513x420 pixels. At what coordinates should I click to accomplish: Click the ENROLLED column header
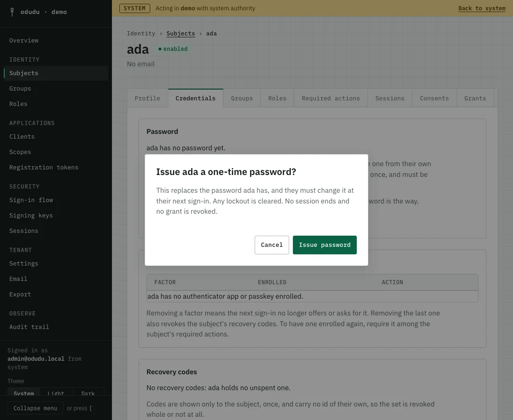coord(272,282)
